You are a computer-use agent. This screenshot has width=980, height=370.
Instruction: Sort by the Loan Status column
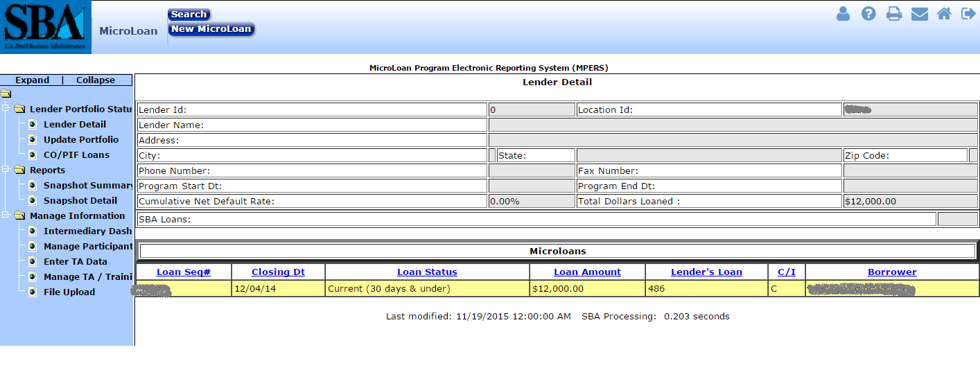point(427,272)
